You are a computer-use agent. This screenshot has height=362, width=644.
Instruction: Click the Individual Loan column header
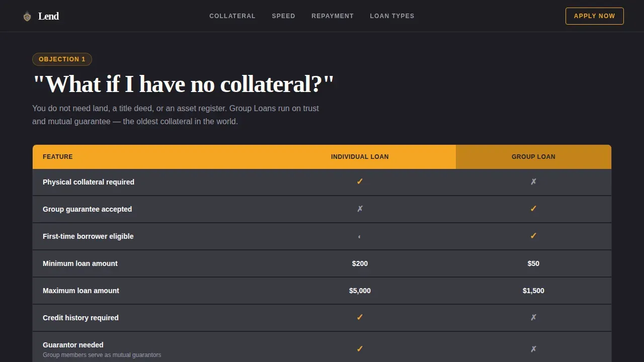point(360,157)
